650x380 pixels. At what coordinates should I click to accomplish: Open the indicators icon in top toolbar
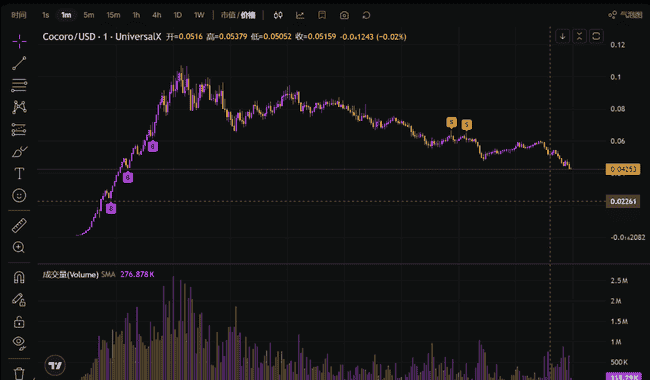(300, 15)
